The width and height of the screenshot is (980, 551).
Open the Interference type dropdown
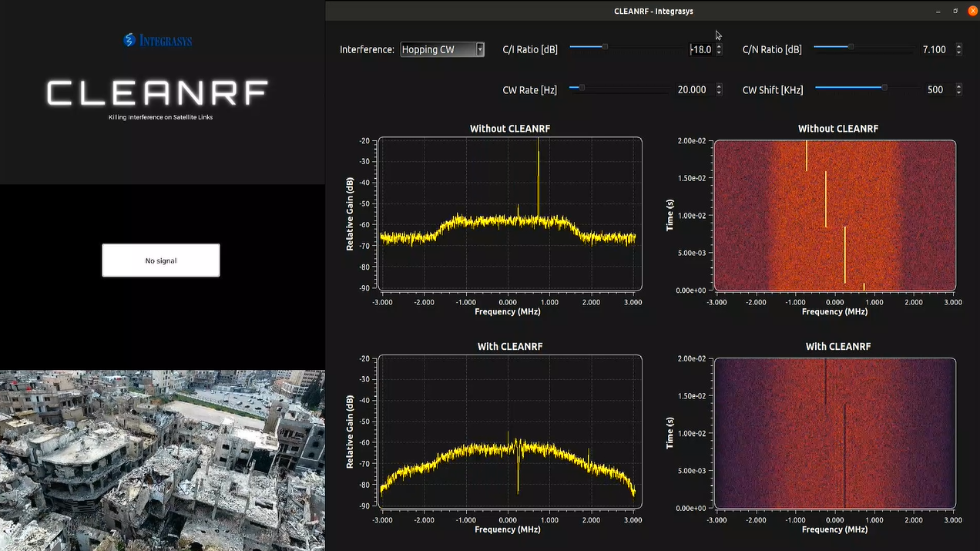click(442, 49)
